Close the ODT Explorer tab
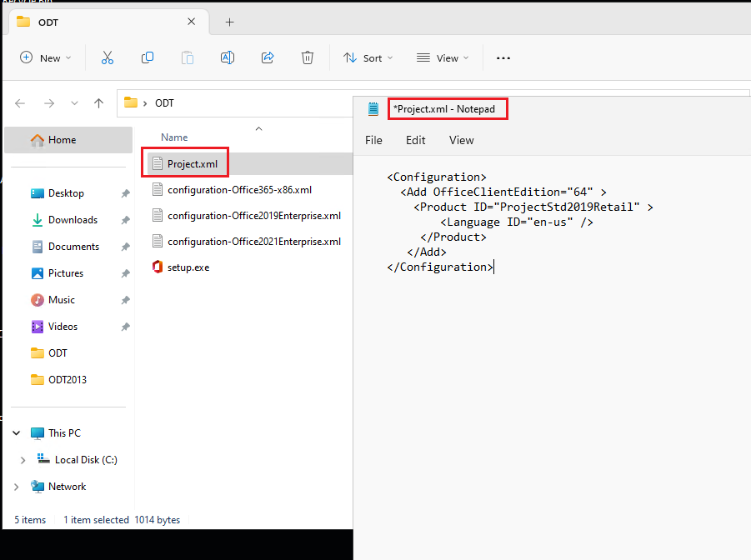Viewport: 751px width, 560px height. [191, 22]
